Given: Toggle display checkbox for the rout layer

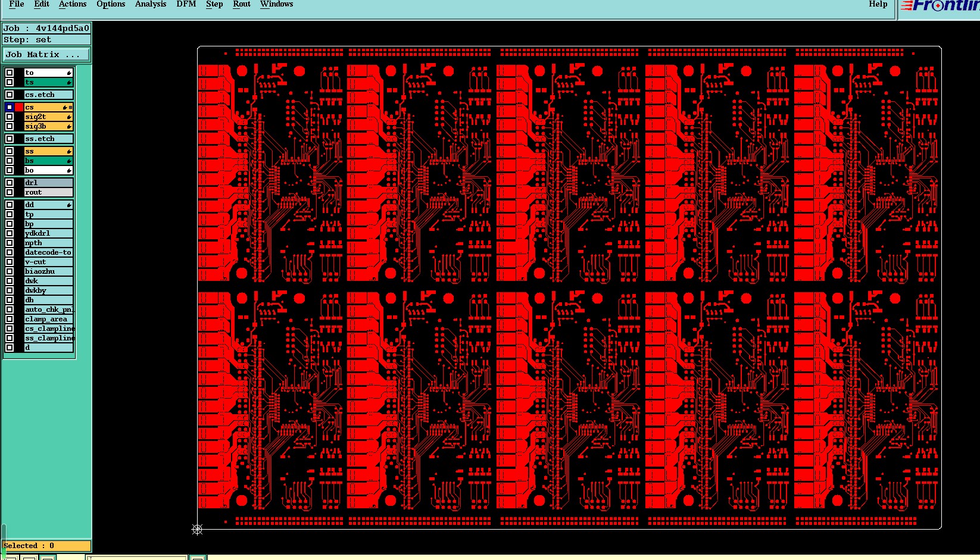Looking at the screenshot, I should point(10,192).
